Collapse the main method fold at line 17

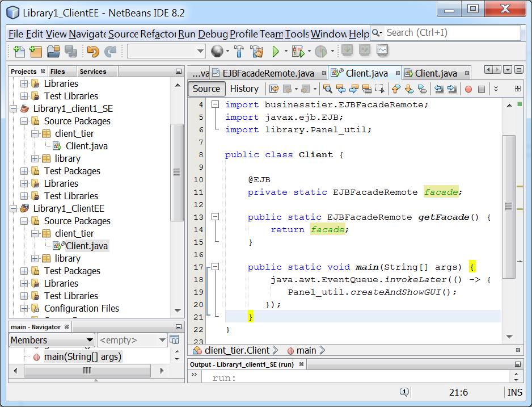(215, 266)
